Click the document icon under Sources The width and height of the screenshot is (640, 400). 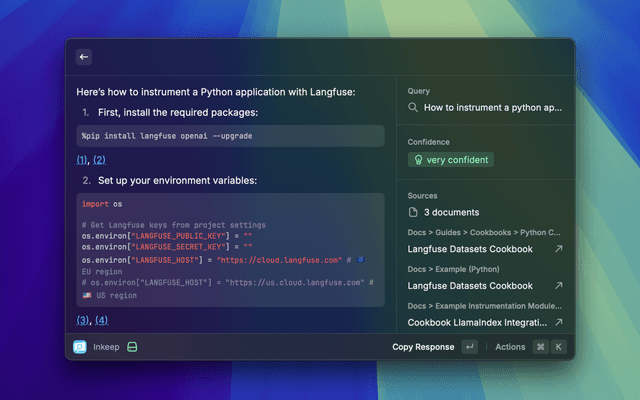[413, 212]
